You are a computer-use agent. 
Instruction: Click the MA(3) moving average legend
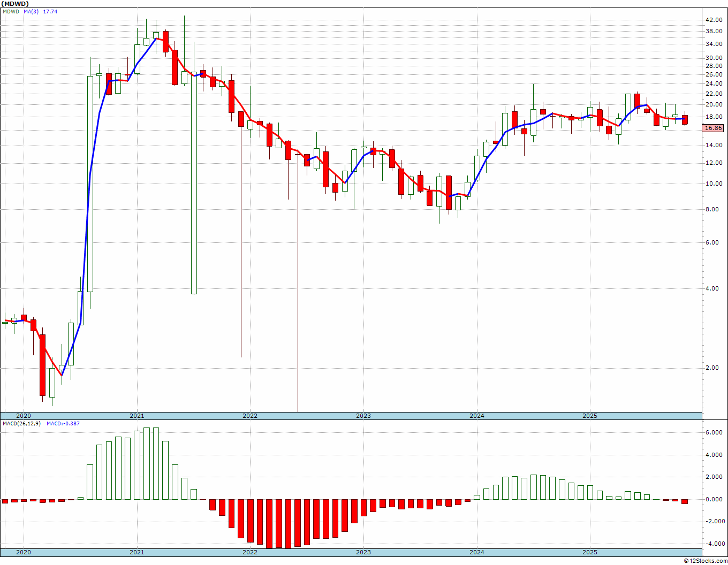[x=31, y=11]
